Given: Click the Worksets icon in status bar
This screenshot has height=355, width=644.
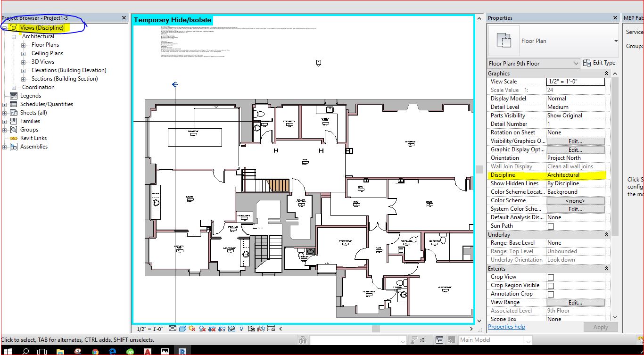Looking at the screenshot, I should point(303,340).
